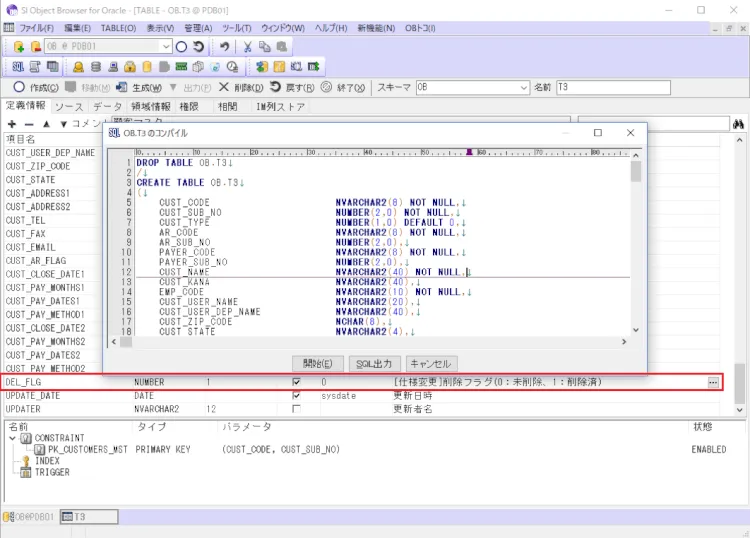
Task: Open the user management person icon
Action: [78, 67]
